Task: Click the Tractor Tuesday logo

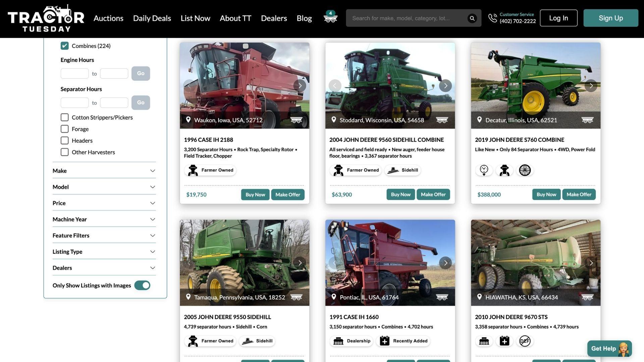Action: click(46, 18)
